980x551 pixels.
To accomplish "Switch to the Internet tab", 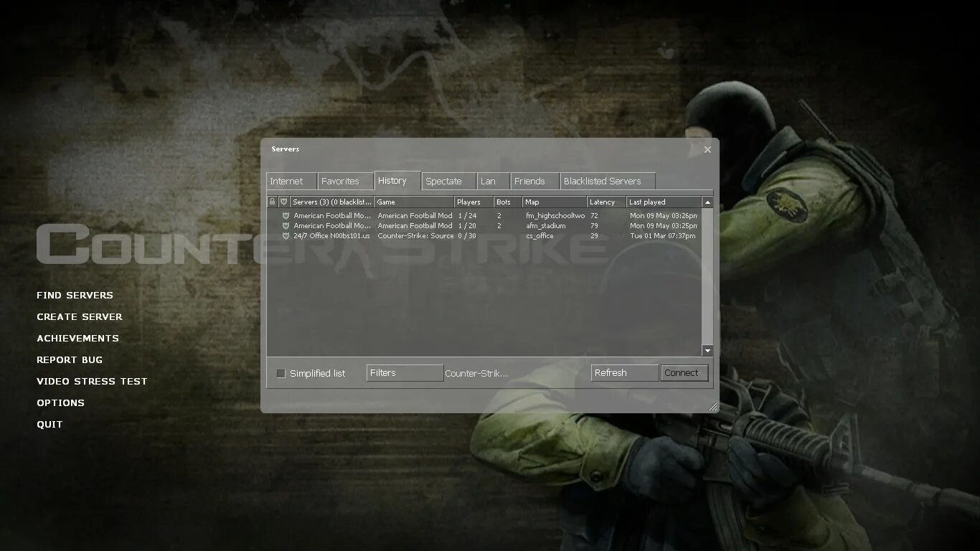I will (x=291, y=182).
